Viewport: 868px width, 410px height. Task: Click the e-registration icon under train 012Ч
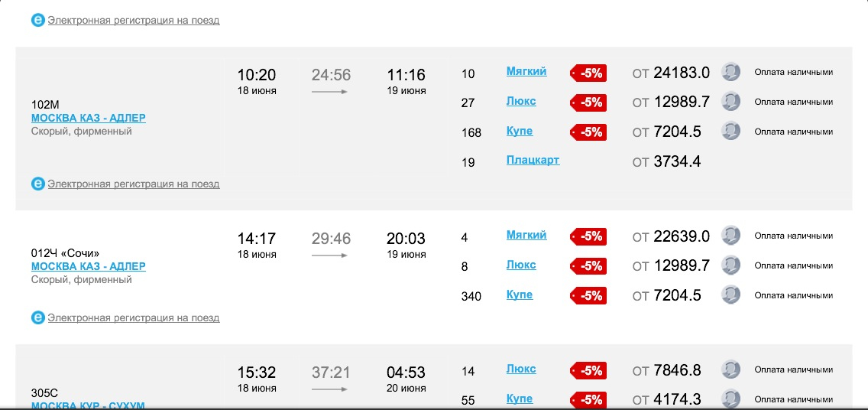pos(38,317)
